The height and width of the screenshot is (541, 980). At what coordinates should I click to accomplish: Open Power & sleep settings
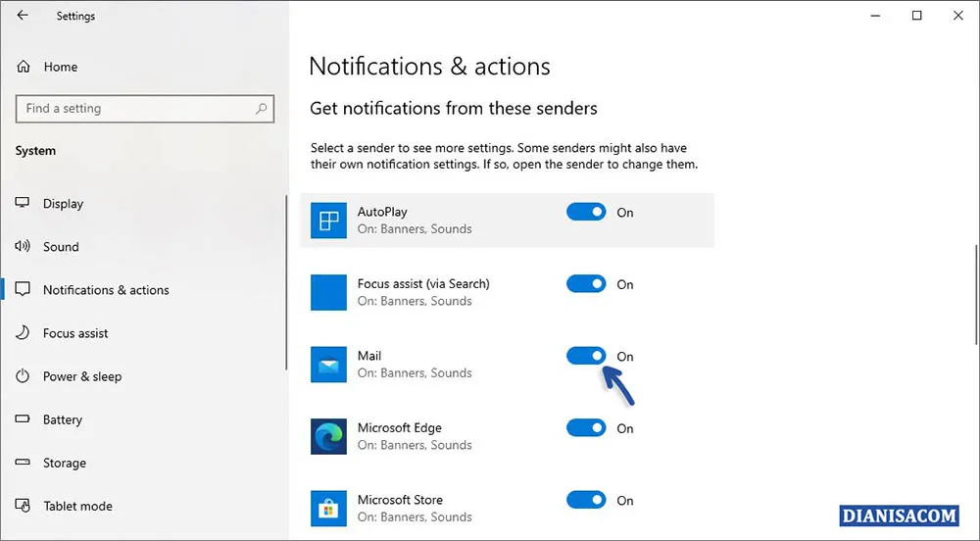82,376
